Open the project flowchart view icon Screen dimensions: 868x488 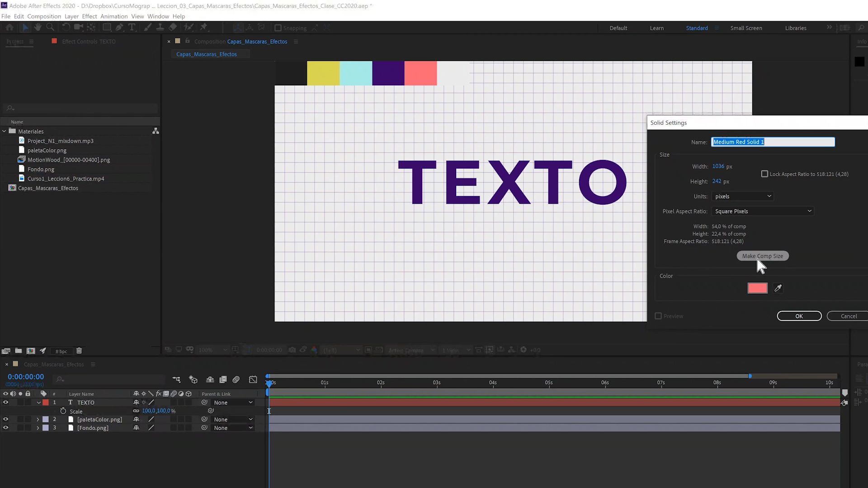point(156,131)
